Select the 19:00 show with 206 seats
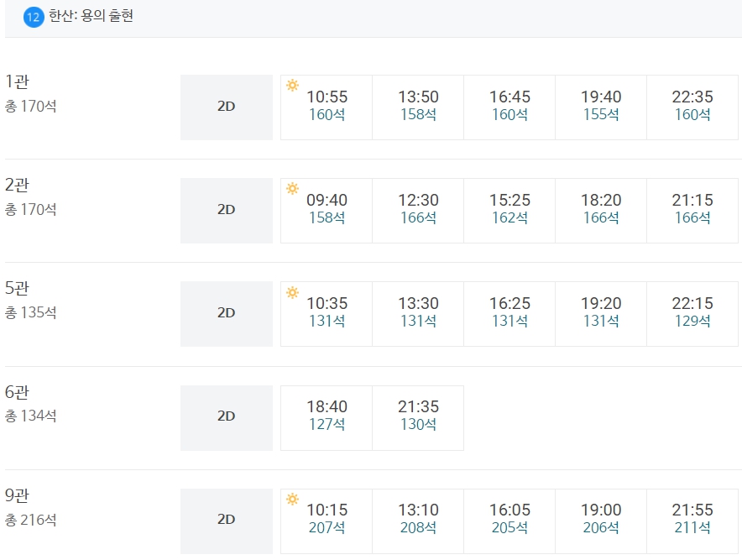Viewport: 742px width, 560px height. click(x=601, y=521)
